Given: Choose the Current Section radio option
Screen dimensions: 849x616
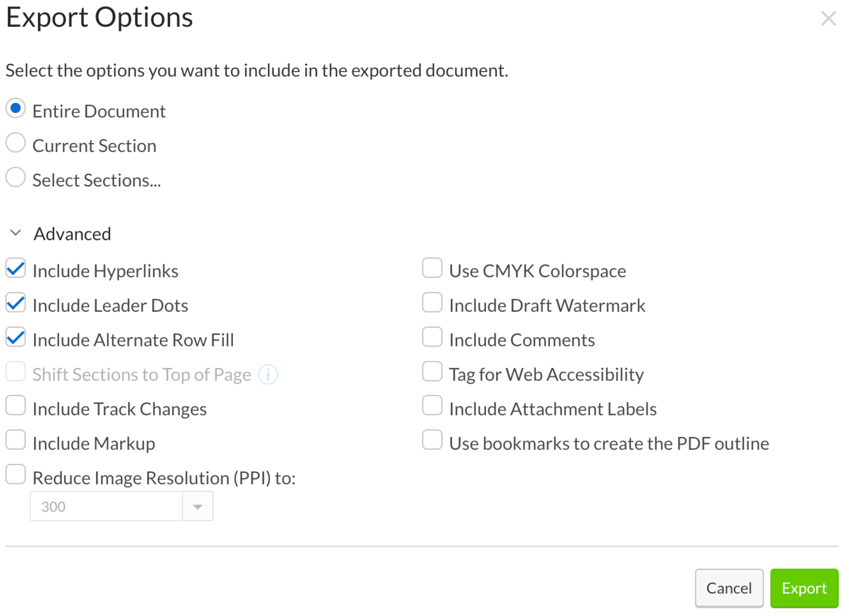Looking at the screenshot, I should click(16, 143).
